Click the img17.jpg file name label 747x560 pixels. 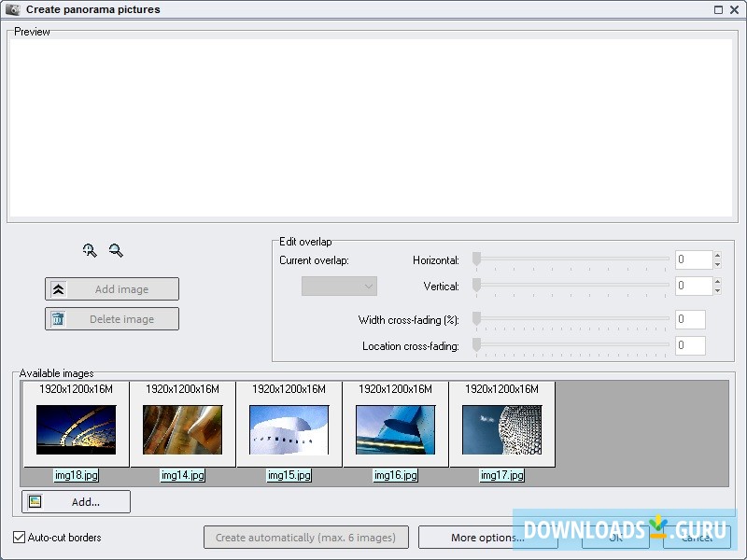click(x=502, y=475)
